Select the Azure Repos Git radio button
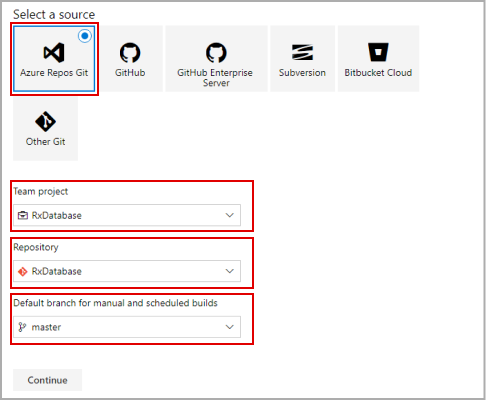 (85, 36)
